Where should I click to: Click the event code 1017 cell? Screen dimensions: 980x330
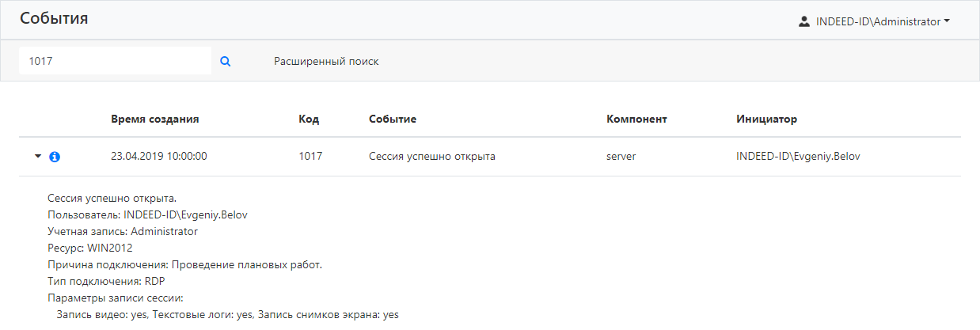click(x=310, y=156)
